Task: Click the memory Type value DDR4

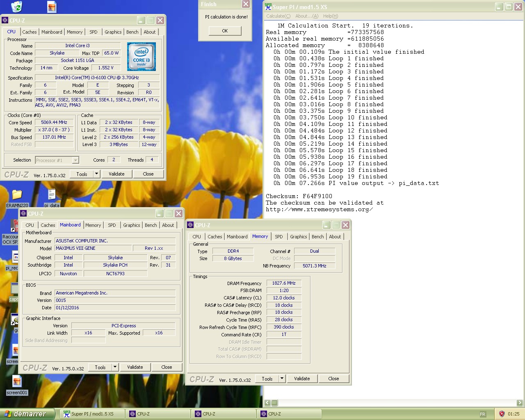Action: [x=233, y=251]
